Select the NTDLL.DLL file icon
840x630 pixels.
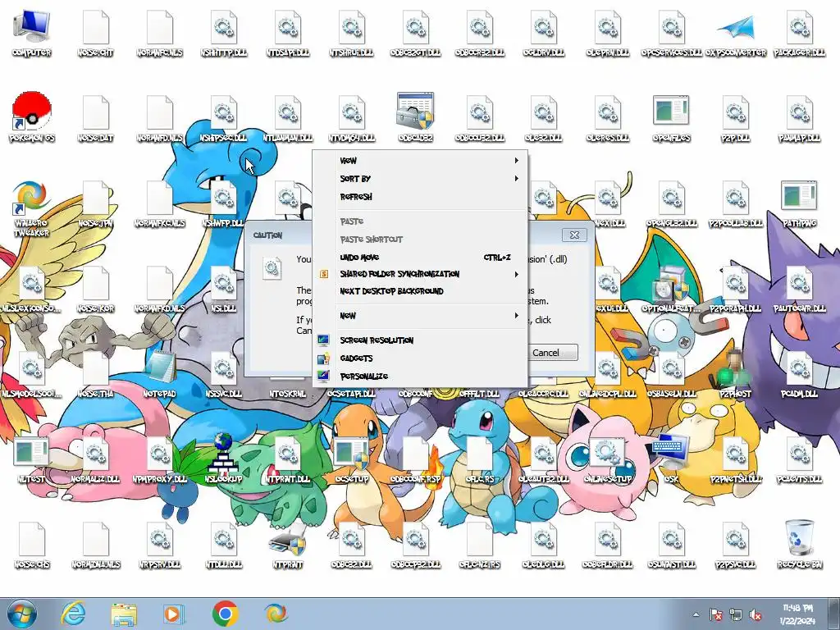tap(223, 545)
